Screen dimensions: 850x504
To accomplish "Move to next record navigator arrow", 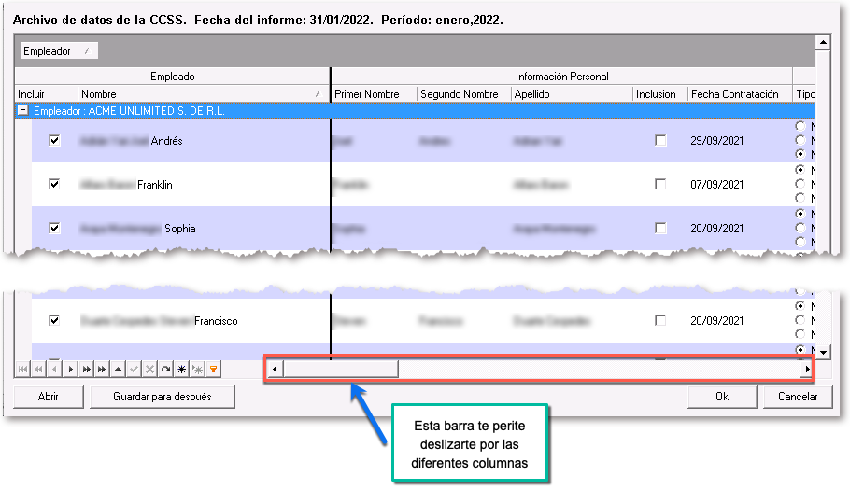I will (x=70, y=370).
